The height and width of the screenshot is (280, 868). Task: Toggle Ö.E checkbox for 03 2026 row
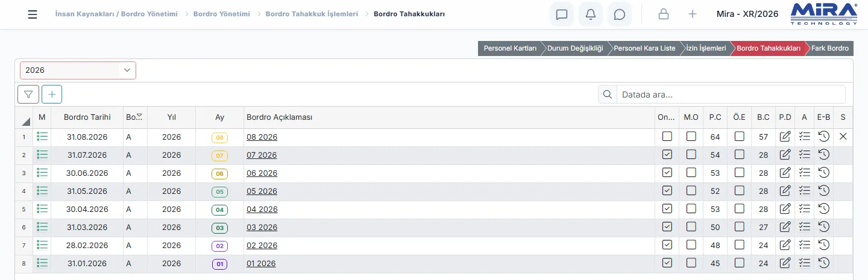tap(739, 227)
